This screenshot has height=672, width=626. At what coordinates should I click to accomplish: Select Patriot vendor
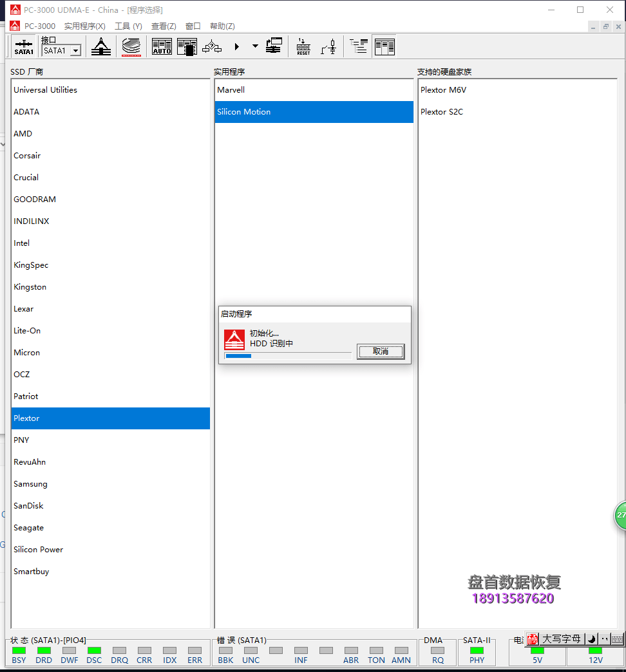111,396
